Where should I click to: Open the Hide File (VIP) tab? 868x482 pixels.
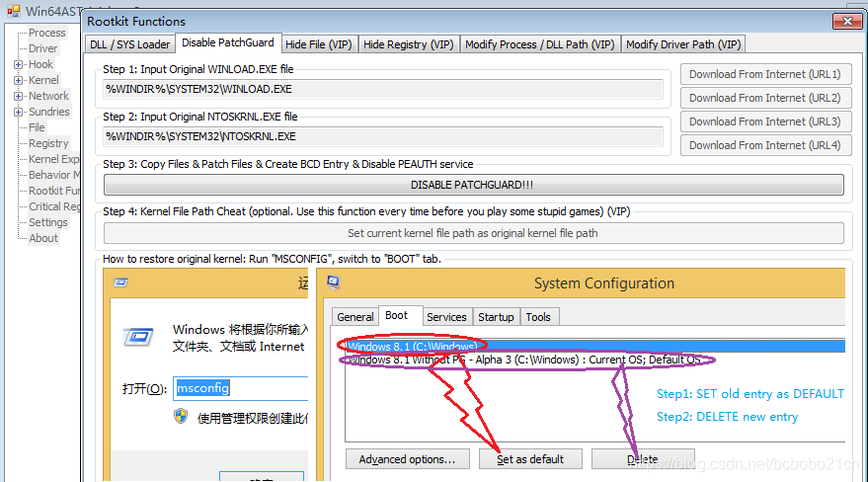[319, 44]
